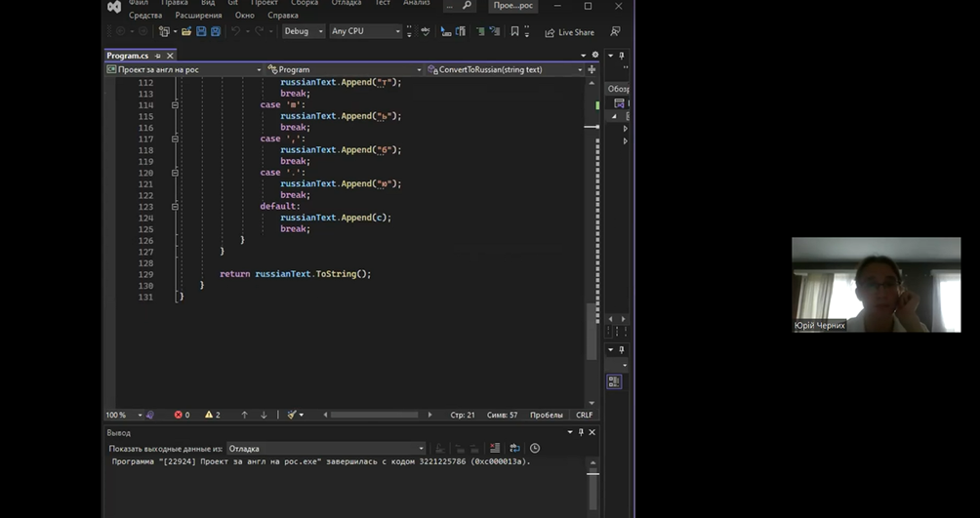Click the open file folder icon
Image resolution: width=980 pixels, height=518 pixels.
186,31
